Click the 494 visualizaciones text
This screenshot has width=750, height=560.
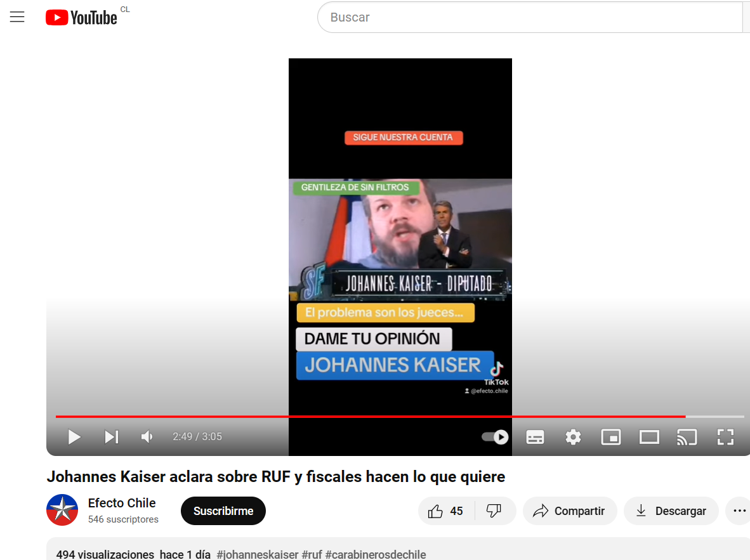pos(105,554)
